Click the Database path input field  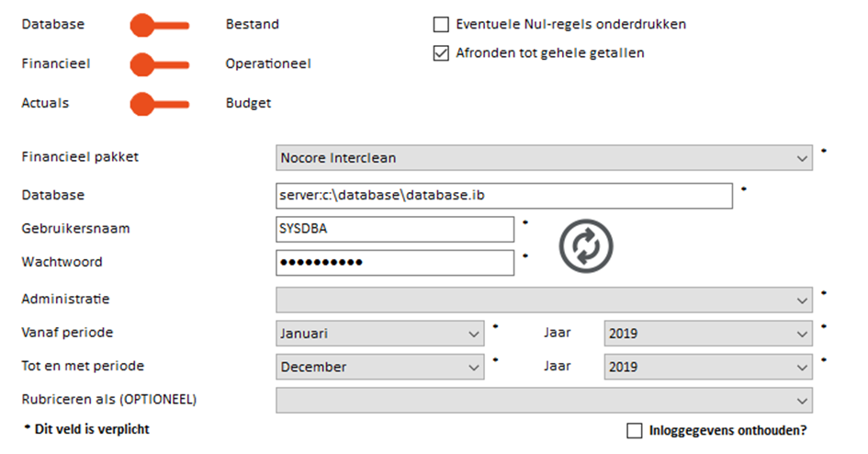click(x=503, y=196)
